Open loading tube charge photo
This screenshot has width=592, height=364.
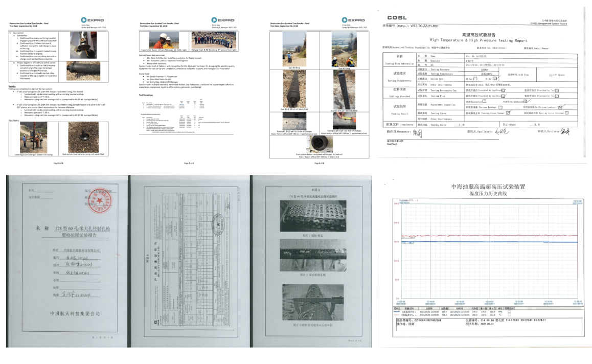pyautogui.click(x=83, y=45)
